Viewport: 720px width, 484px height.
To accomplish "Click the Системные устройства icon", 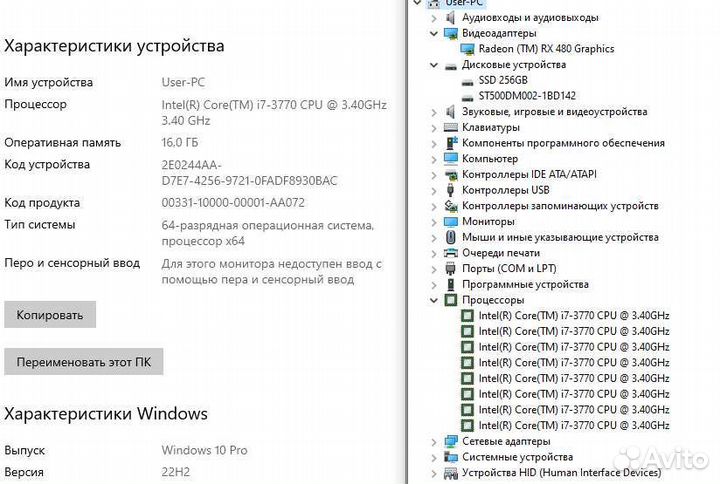I will 451,457.
